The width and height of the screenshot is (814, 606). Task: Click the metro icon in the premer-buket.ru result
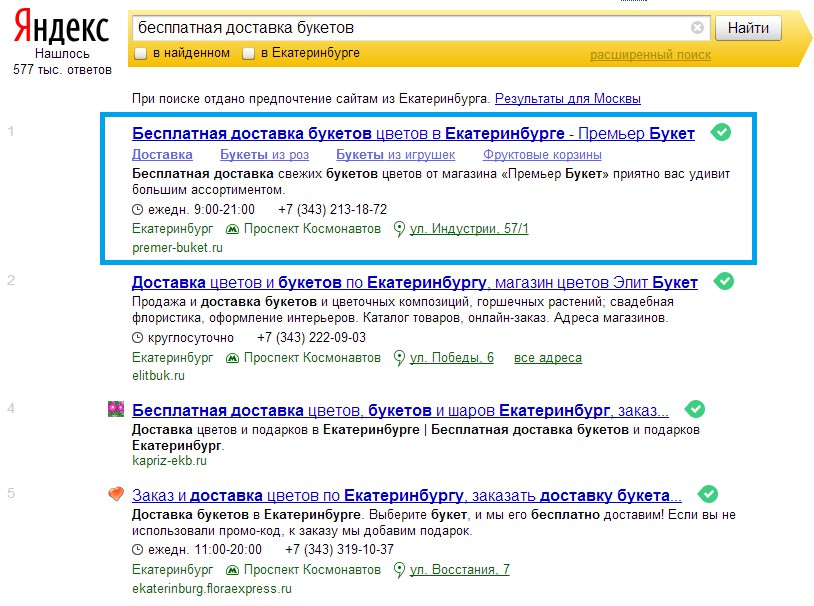point(232,229)
